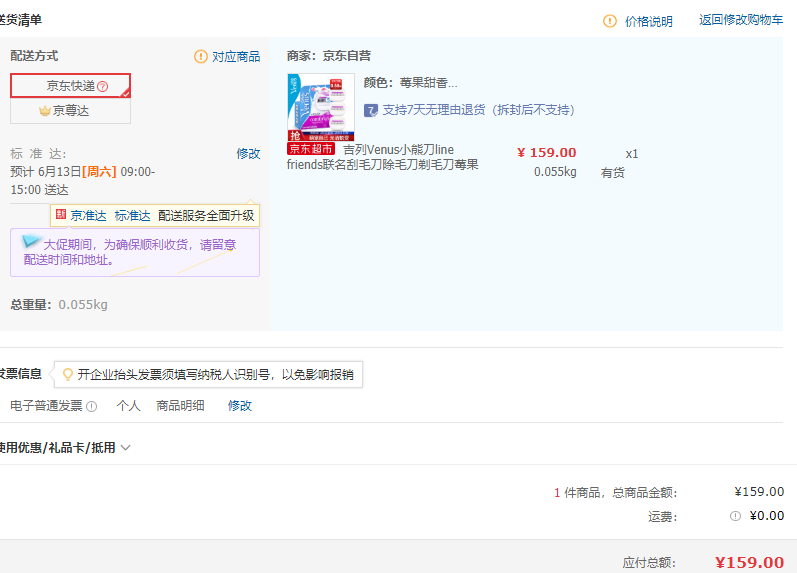Viewport: 797px width, 573px height.
Task: Open the 价格说明 link
Action: (x=649, y=21)
